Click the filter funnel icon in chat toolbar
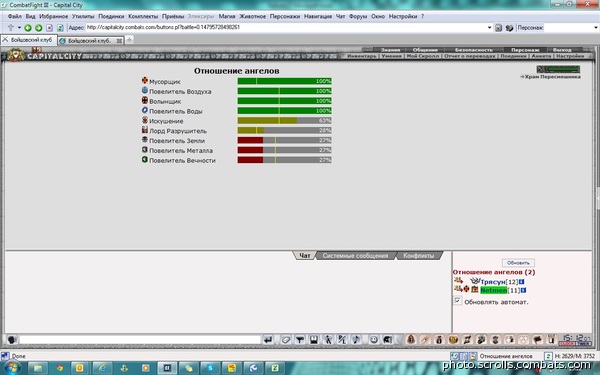 click(x=300, y=339)
